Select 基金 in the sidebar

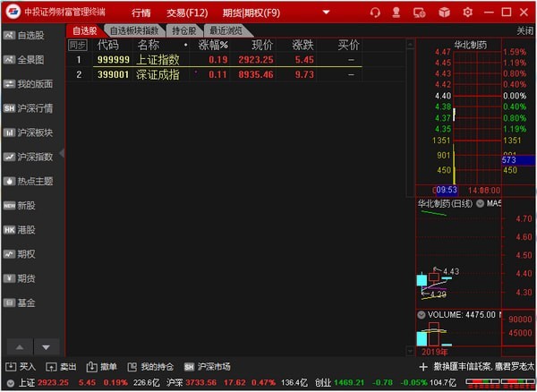pos(20,303)
